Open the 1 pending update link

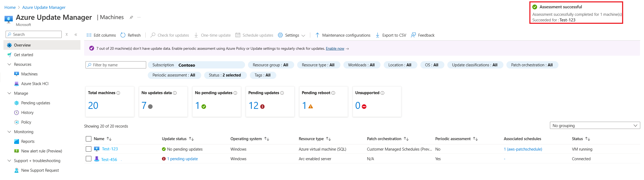(183, 159)
